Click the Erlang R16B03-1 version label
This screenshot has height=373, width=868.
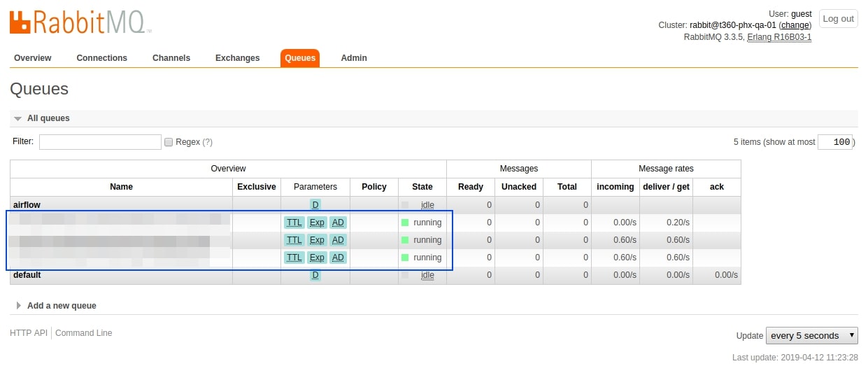(779, 37)
